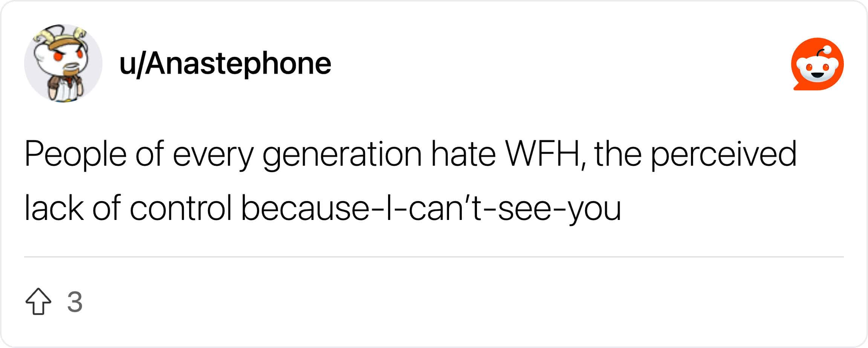Screen dimensions: 868x348
Task: Open u/Anastephone's Snoo avatar picture
Action: coord(63,63)
